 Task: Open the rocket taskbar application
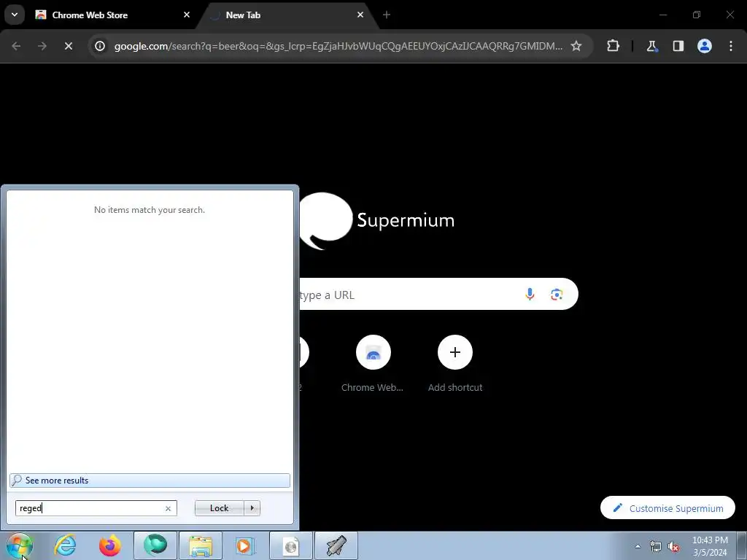pos(336,545)
